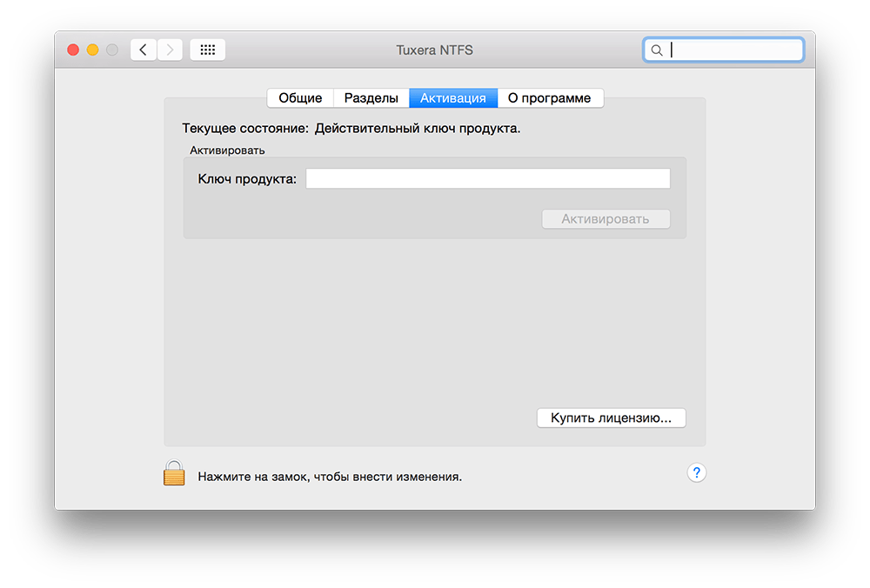Close the Tuxera NTFS window
The height and width of the screenshot is (588, 870).
pyautogui.click(x=73, y=50)
